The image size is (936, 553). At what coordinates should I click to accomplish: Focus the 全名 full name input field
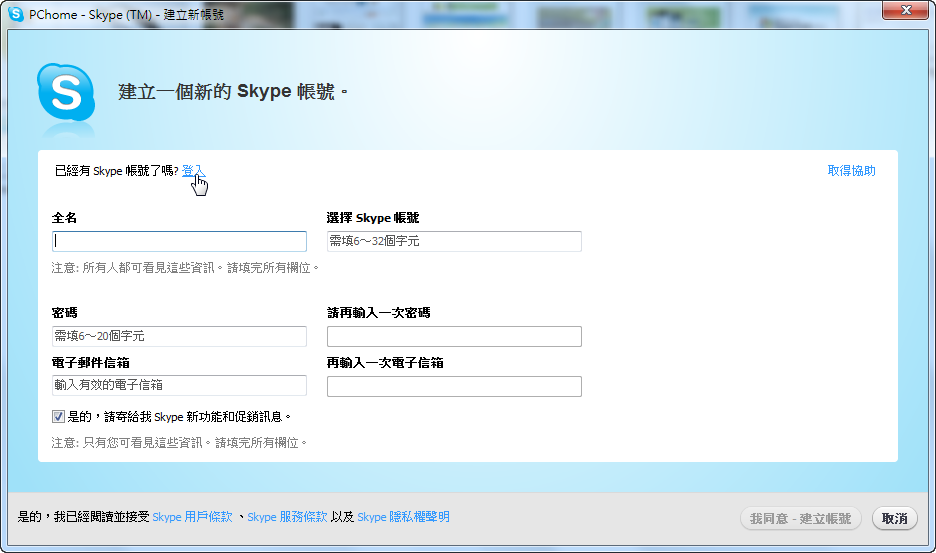tap(179, 241)
